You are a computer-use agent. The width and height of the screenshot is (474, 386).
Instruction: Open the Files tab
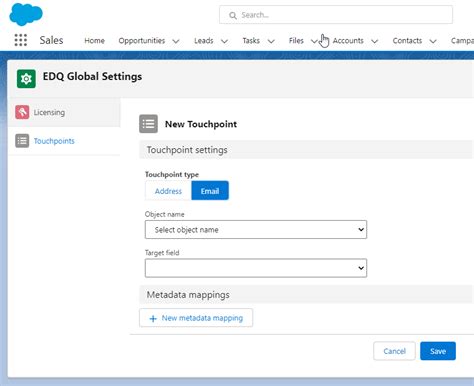click(x=296, y=41)
